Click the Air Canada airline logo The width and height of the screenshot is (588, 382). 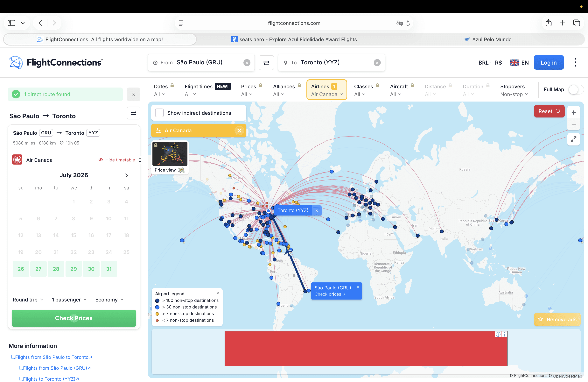pyautogui.click(x=17, y=160)
